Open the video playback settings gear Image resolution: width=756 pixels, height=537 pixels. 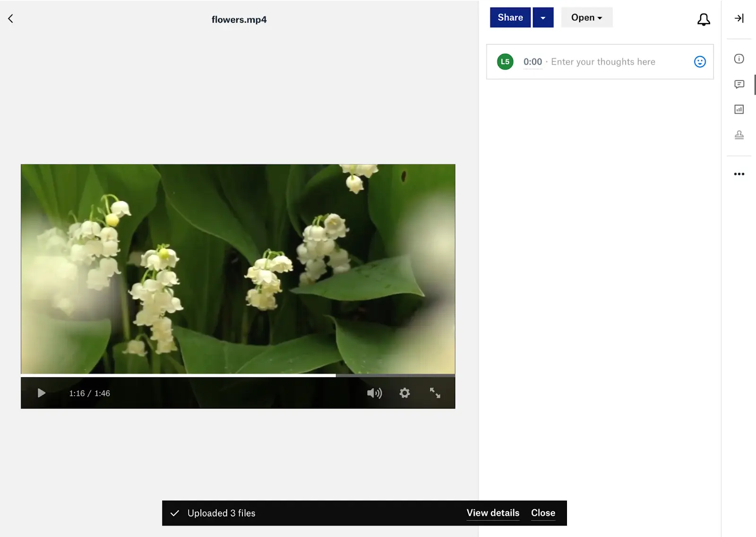point(405,393)
